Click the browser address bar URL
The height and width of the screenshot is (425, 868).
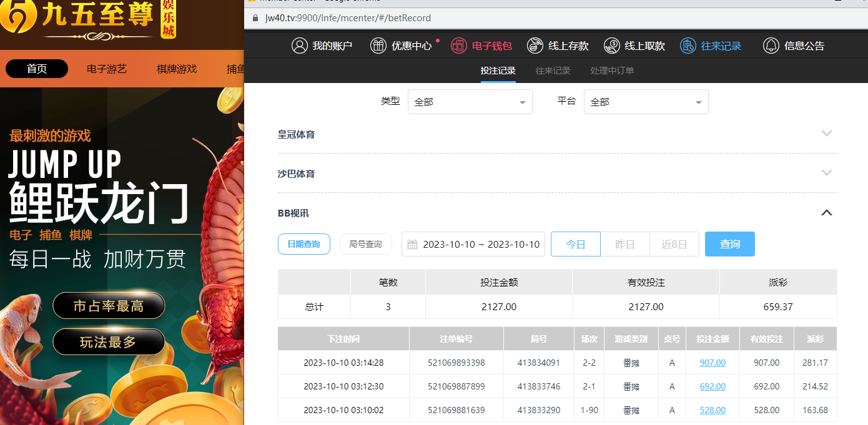(348, 18)
